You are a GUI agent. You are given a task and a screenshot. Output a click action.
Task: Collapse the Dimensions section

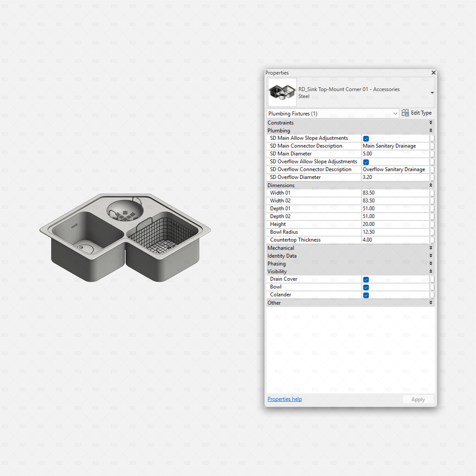(x=431, y=185)
